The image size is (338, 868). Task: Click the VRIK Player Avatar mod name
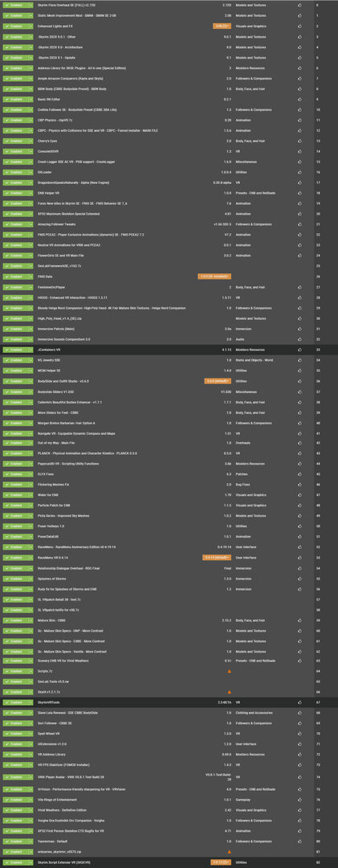[71, 776]
